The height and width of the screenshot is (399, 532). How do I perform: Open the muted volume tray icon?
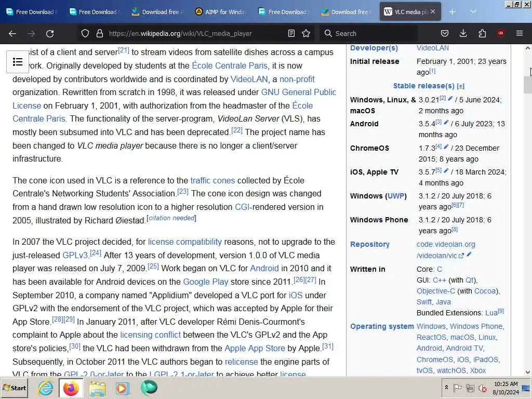(483, 388)
